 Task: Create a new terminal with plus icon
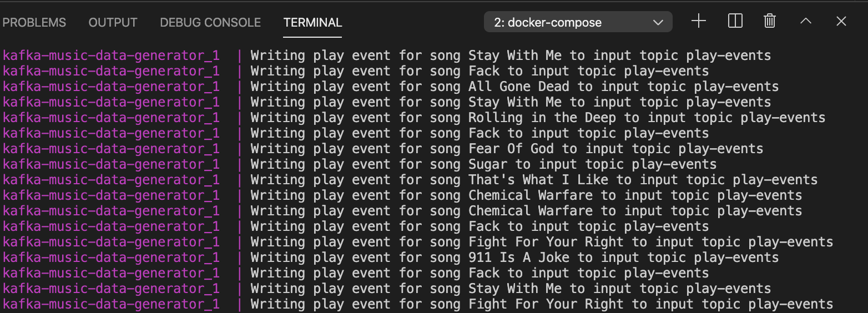tap(699, 22)
